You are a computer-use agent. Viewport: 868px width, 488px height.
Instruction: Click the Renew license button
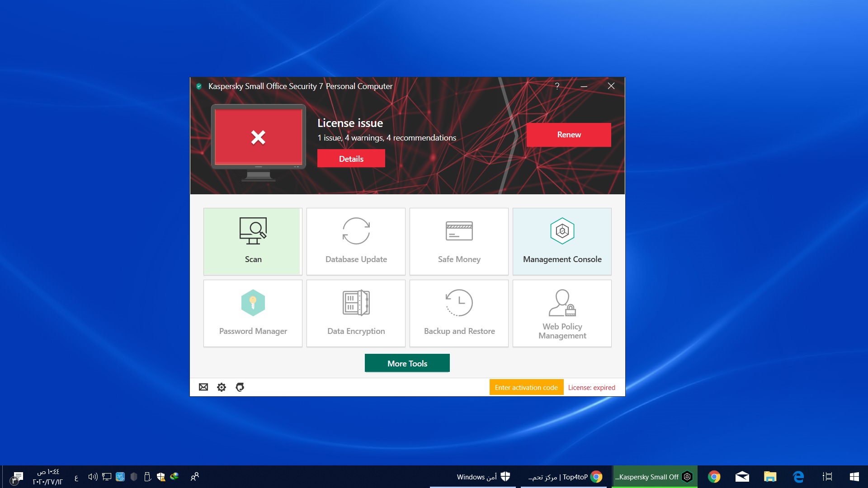tap(569, 135)
